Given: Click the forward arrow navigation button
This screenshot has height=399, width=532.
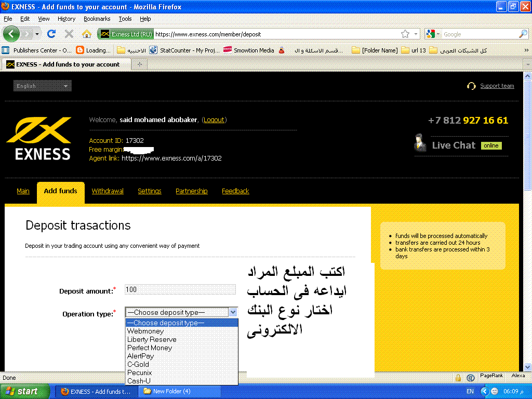Looking at the screenshot, I should click(x=26, y=34).
